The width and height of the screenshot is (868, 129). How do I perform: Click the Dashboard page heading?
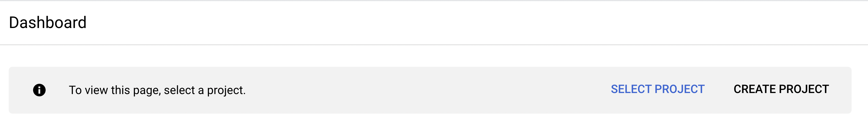click(x=47, y=23)
